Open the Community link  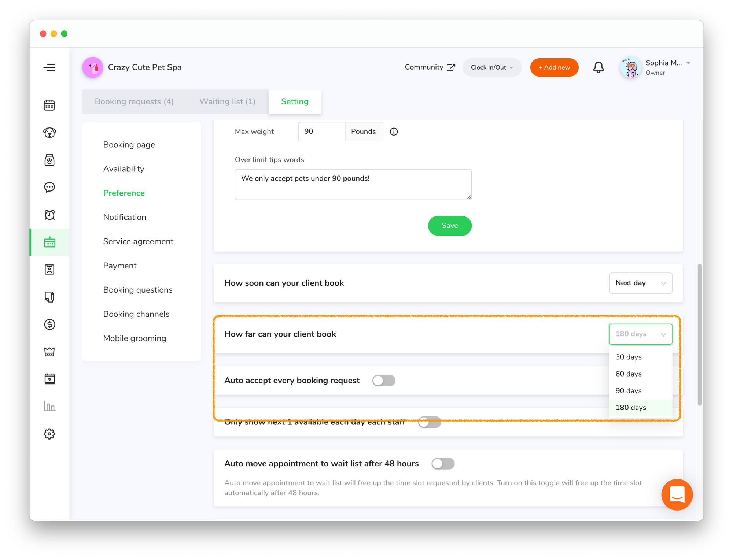424,67
